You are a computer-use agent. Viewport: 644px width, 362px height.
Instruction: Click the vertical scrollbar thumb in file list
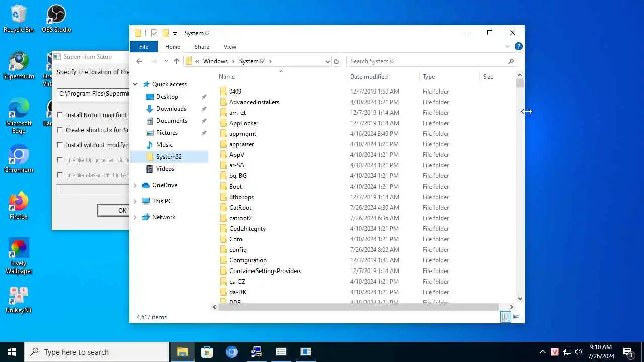(x=520, y=83)
